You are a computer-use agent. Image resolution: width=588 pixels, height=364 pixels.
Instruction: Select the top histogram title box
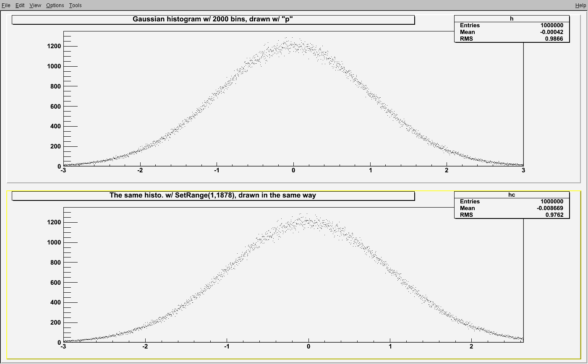tap(213, 19)
